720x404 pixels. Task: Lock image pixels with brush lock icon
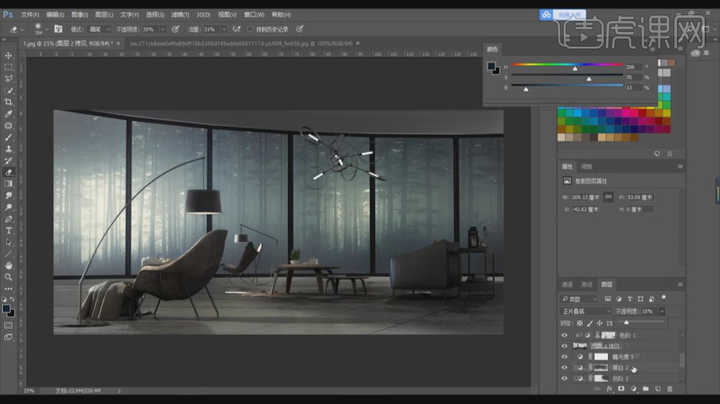(x=590, y=323)
